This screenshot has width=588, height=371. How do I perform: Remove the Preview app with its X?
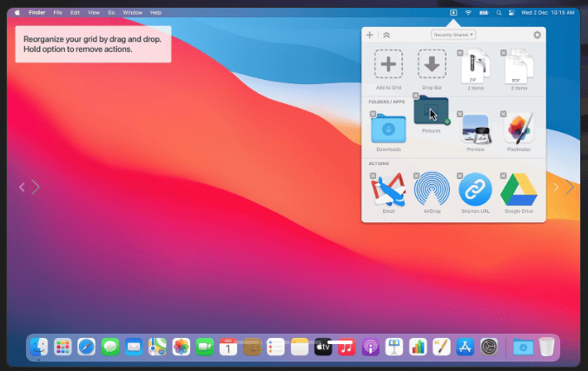point(459,114)
